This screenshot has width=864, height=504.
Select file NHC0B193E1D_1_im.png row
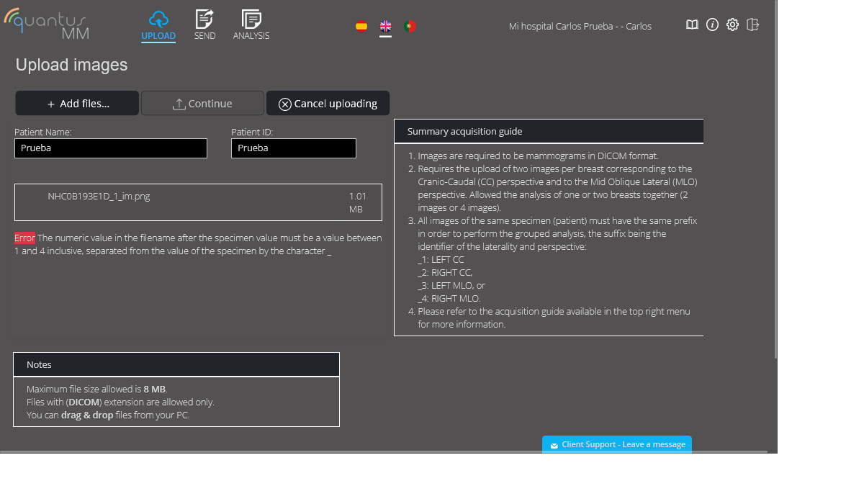tap(198, 202)
